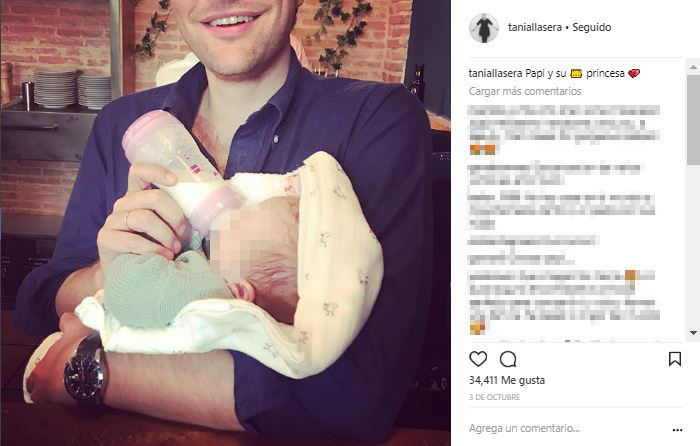
Task: Open the three-dot options menu
Action: (677, 430)
